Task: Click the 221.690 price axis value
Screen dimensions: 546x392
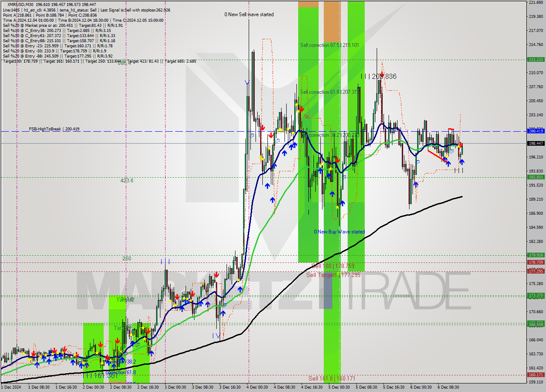Action: [536, 3]
